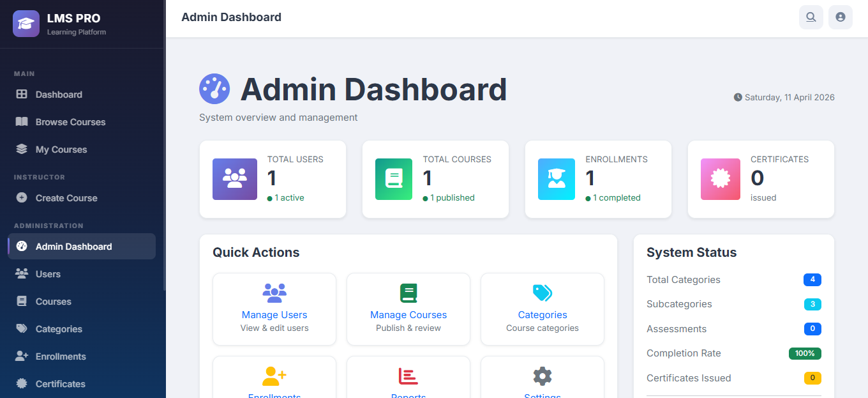This screenshot has height=398, width=868.
Task: Click the Categories blue tags icon in Quick Actions
Action: coord(542,293)
